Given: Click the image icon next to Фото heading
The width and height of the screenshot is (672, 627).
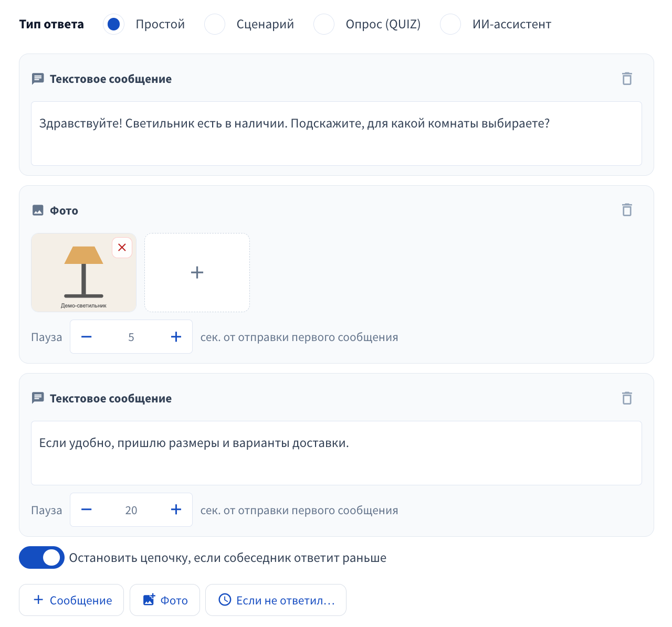Looking at the screenshot, I should [38, 210].
